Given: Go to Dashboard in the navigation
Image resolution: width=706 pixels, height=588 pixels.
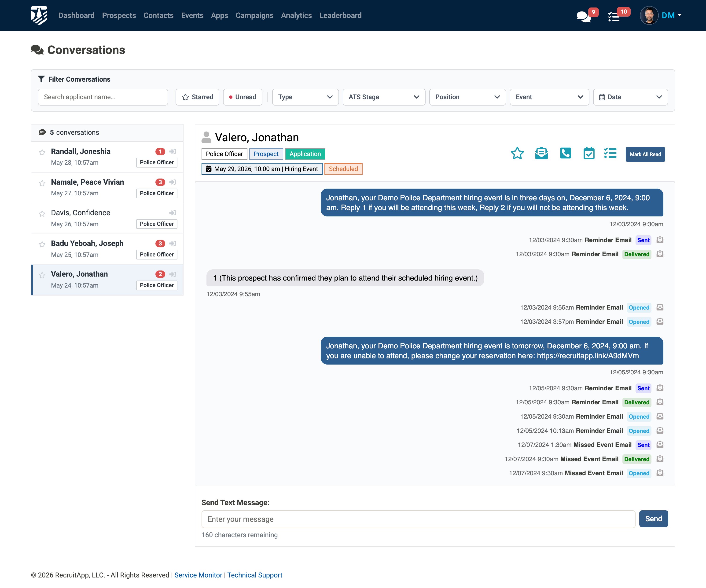Looking at the screenshot, I should tap(76, 15).
